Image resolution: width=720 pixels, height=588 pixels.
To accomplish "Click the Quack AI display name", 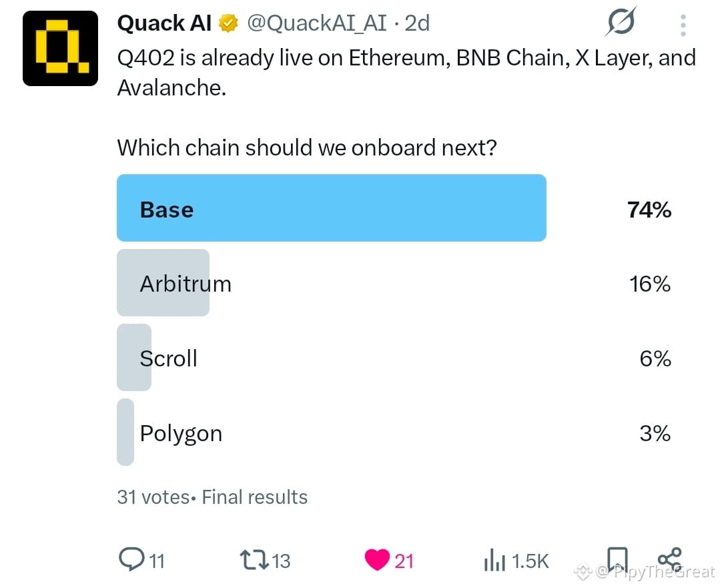I will 164,23.
